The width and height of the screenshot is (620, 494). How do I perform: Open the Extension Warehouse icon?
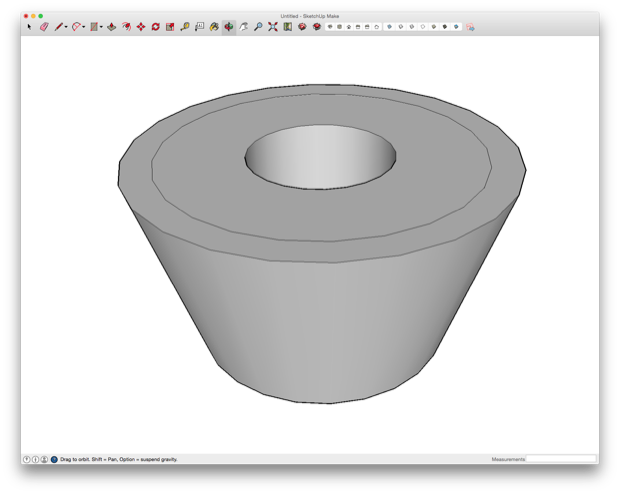[x=317, y=27]
